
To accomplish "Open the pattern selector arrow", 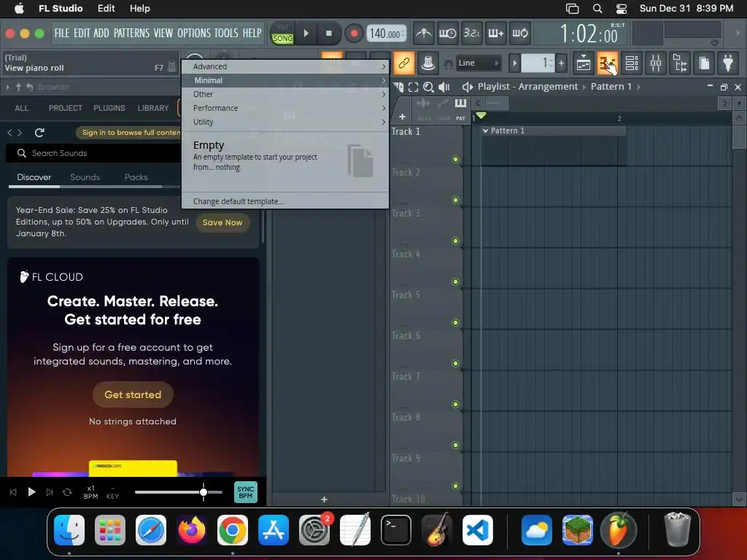I will click(514, 63).
